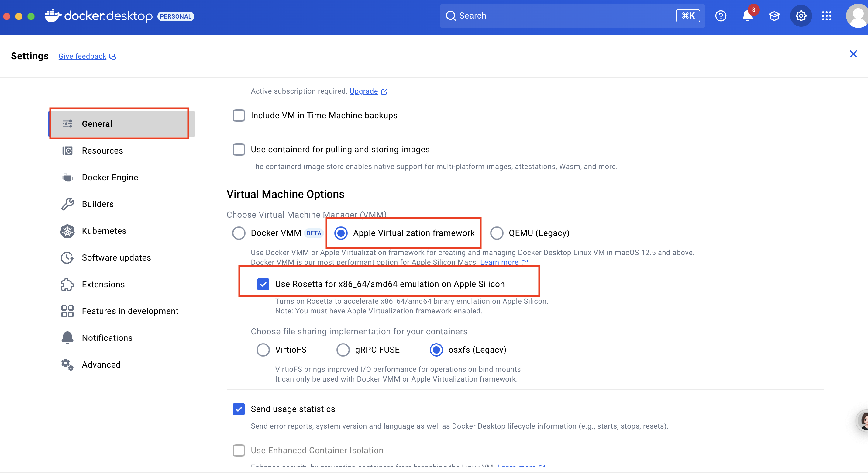868x473 pixels.
Task: Click the BETA badge next to Docker VMM
Action: coord(314,233)
